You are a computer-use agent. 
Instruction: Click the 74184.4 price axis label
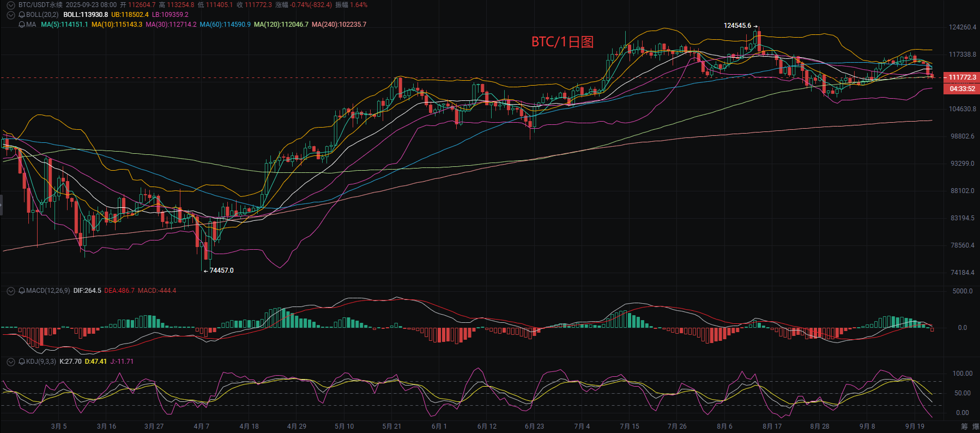[963, 273]
